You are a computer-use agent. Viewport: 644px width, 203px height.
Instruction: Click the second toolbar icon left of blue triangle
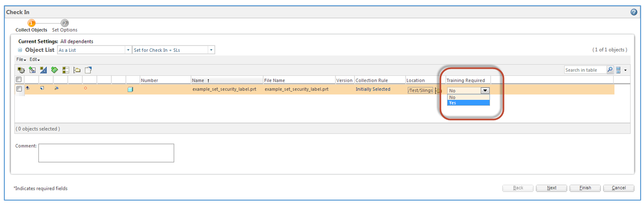32,70
